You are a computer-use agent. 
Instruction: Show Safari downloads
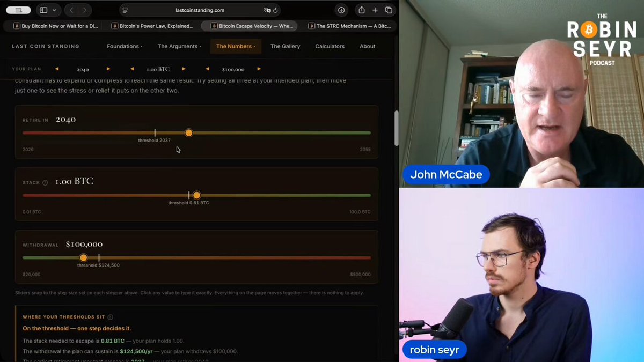coord(341,10)
